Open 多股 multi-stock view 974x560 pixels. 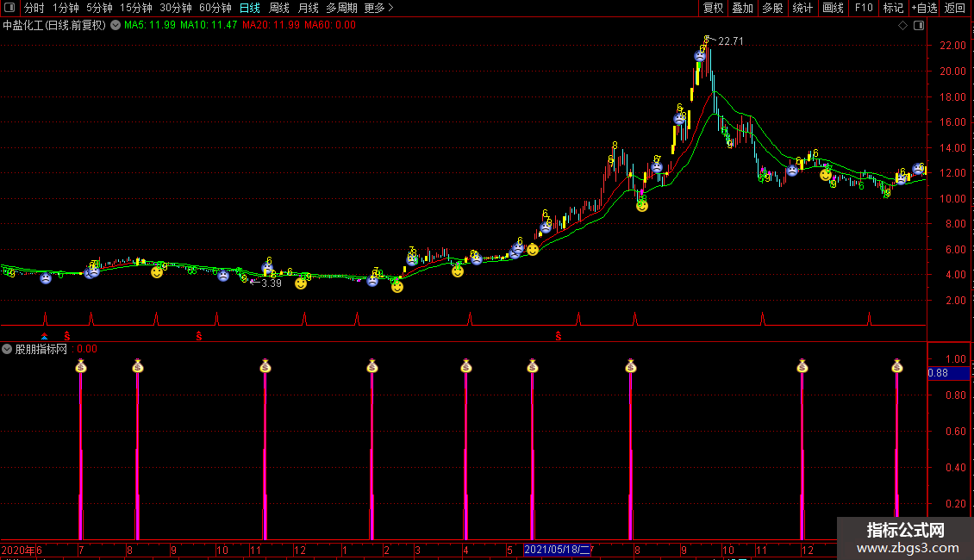(772, 8)
